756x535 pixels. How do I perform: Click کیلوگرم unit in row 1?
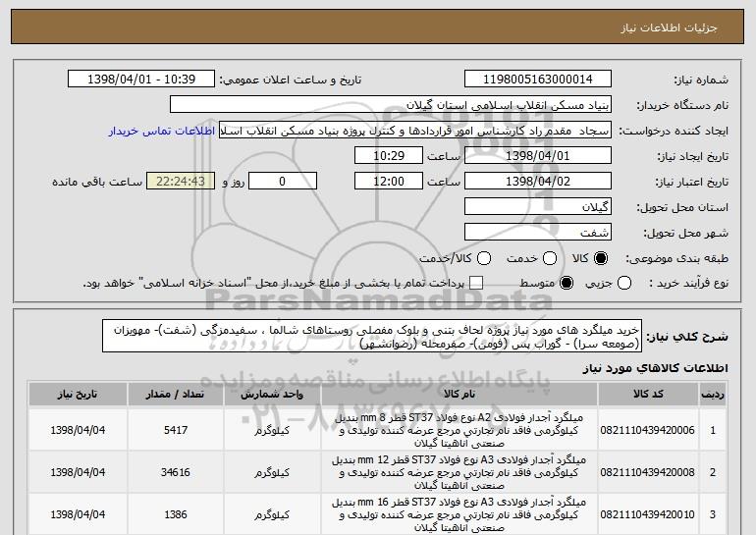coord(272,430)
